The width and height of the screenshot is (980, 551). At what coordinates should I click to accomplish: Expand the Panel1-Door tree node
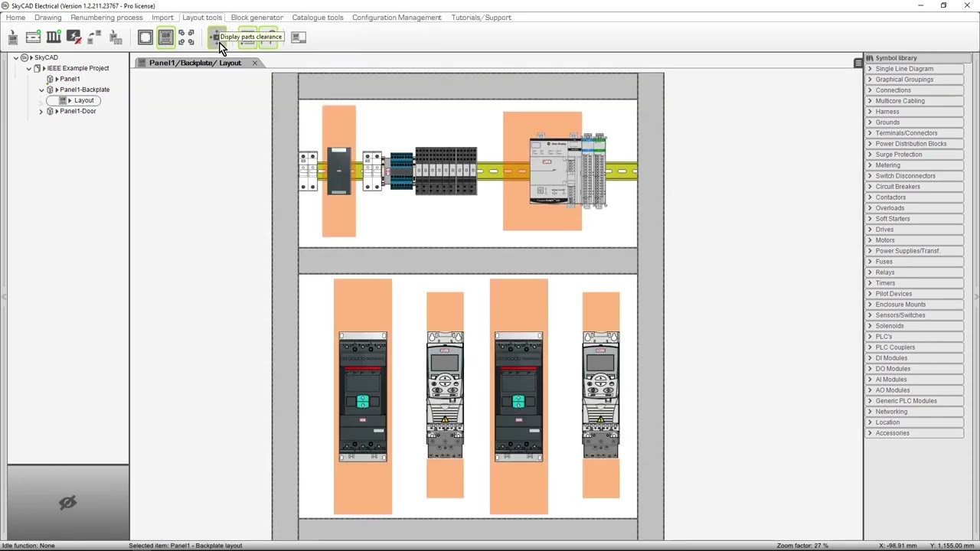[41, 111]
